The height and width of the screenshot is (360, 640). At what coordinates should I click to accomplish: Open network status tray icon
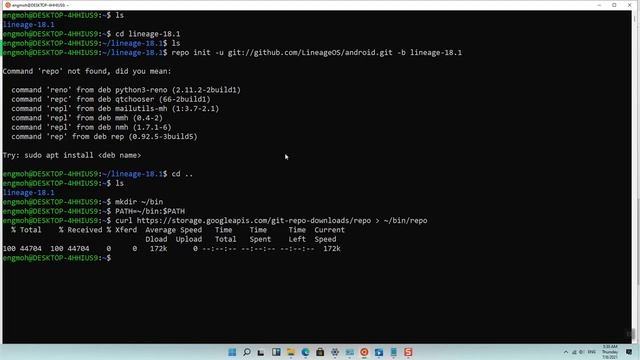click(x=574, y=352)
